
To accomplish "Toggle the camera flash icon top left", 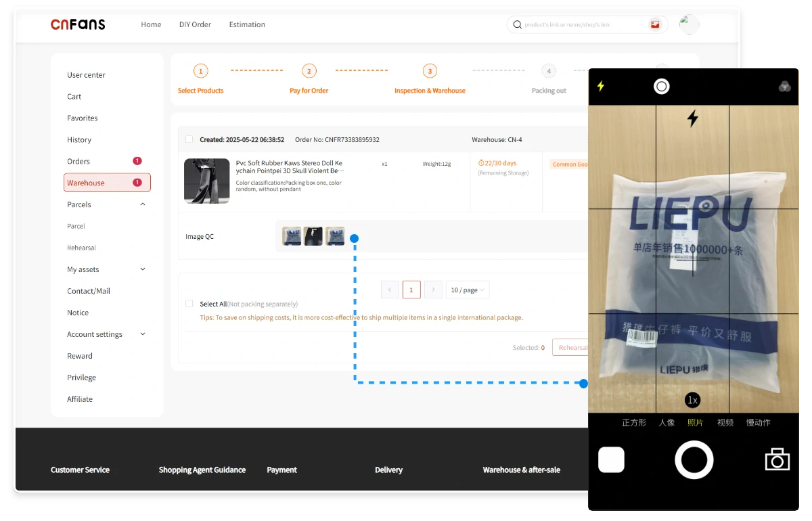I will point(600,86).
